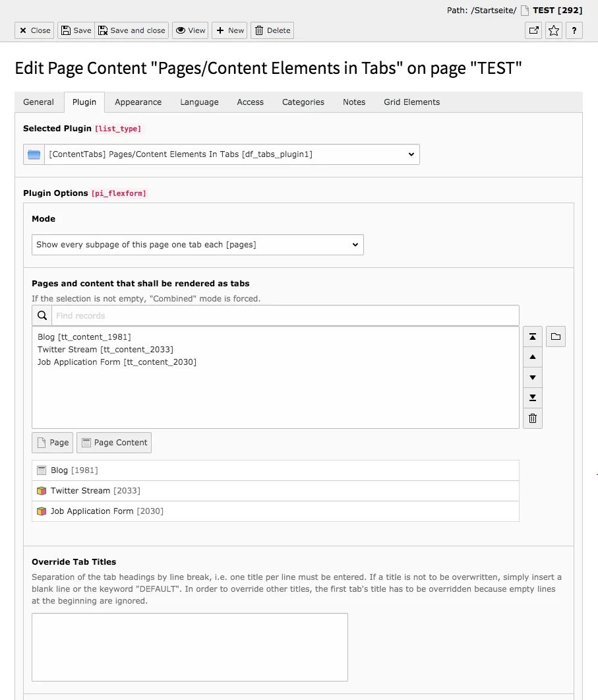
Task: Click the Page Content button
Action: 113,442
